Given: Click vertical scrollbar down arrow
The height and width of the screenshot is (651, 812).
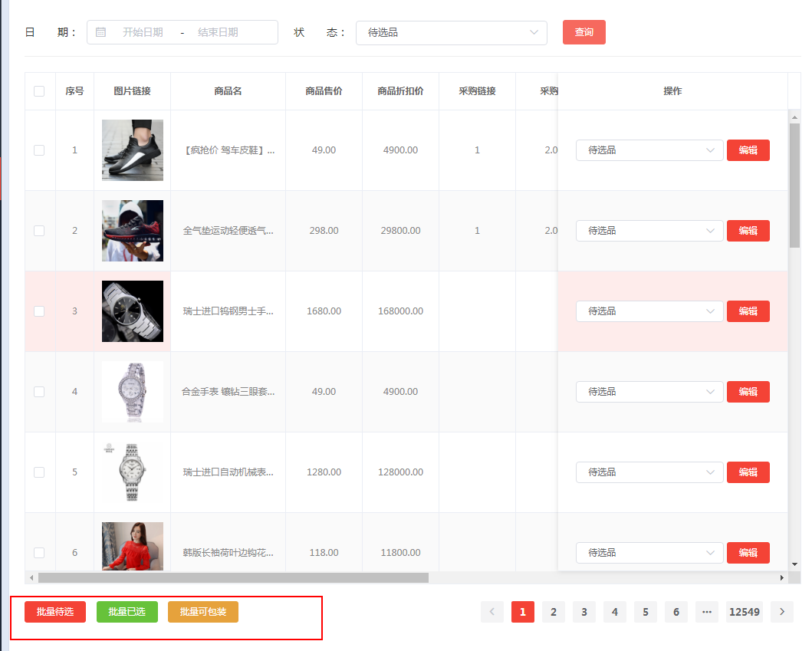Looking at the screenshot, I should point(794,564).
